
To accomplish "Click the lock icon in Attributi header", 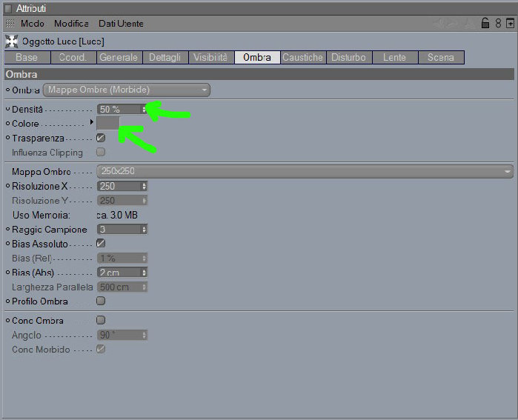I will click(x=485, y=23).
